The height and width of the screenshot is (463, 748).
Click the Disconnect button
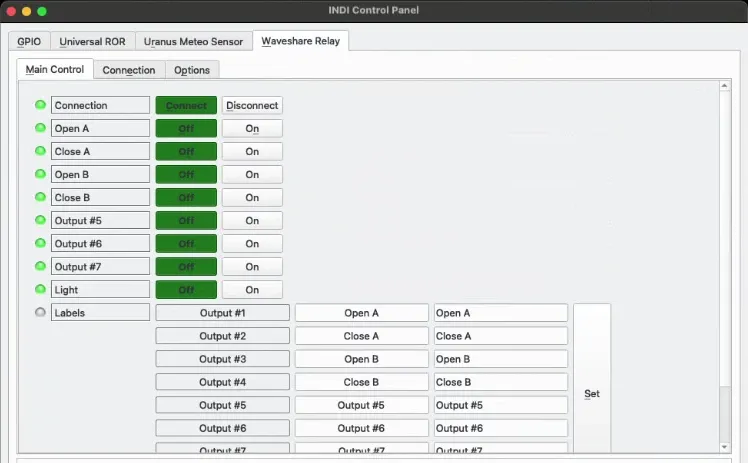(252, 105)
